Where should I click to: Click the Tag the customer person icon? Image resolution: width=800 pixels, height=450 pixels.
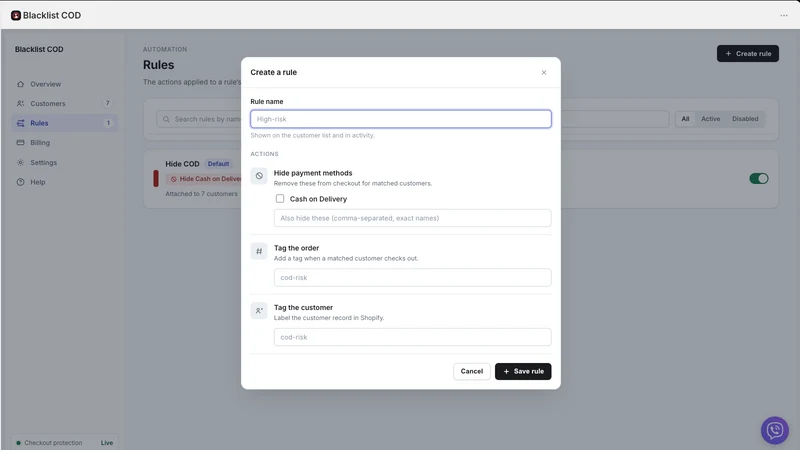(259, 311)
